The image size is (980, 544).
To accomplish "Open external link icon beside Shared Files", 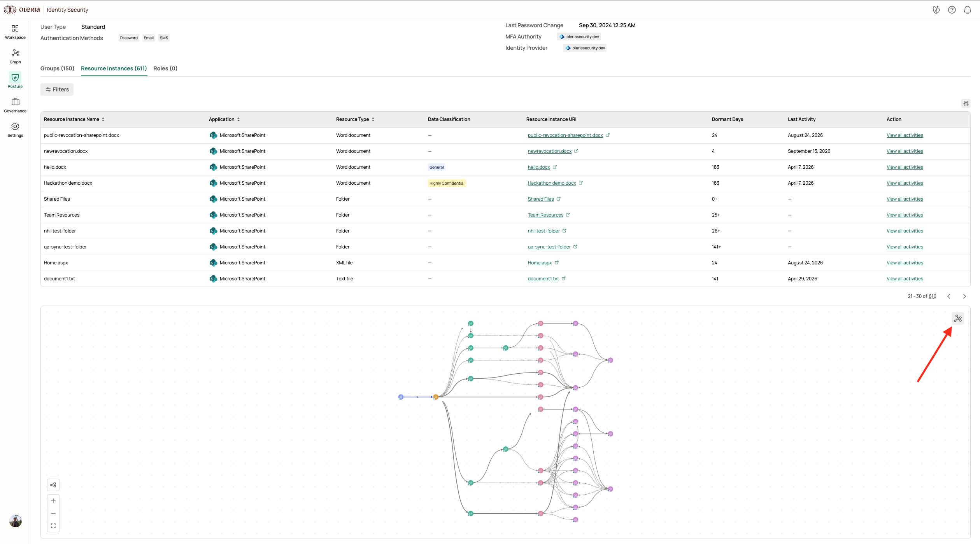I will point(559,199).
